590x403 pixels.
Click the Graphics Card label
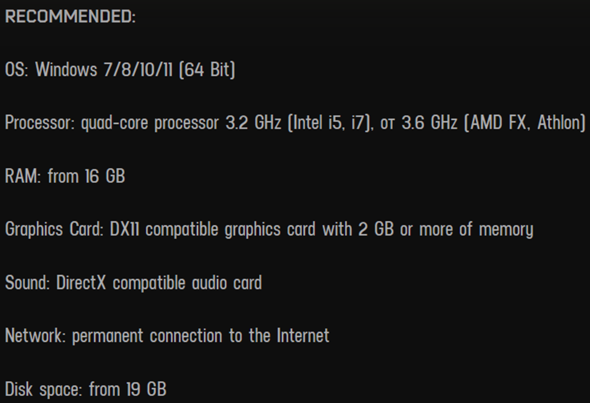[x=54, y=230]
